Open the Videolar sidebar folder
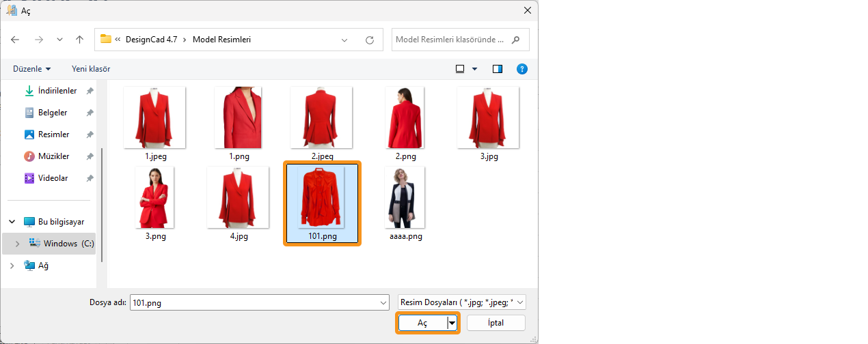This screenshot has height=344, width=868. click(53, 178)
